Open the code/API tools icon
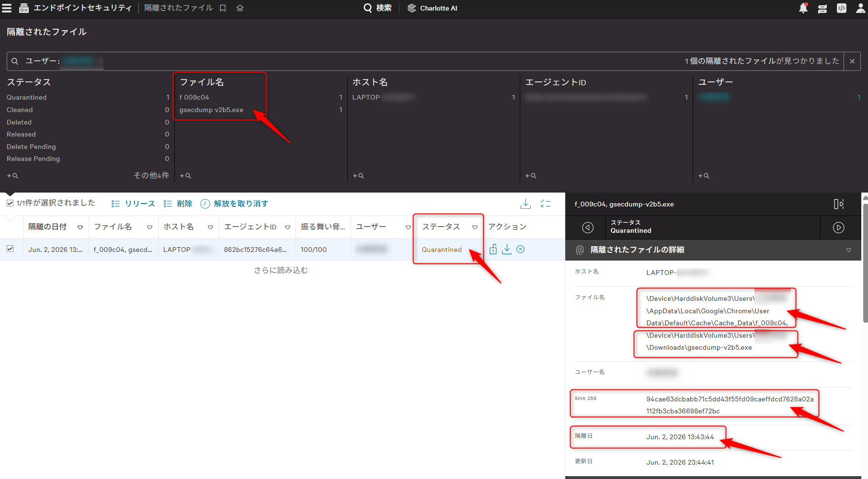Screen dimensions: 868x479 click(842, 8)
